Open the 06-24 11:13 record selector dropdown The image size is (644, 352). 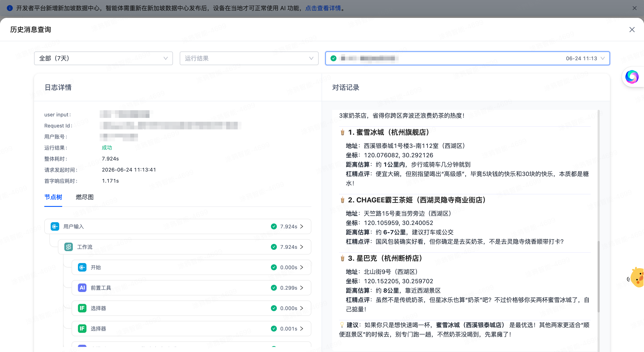point(467,58)
